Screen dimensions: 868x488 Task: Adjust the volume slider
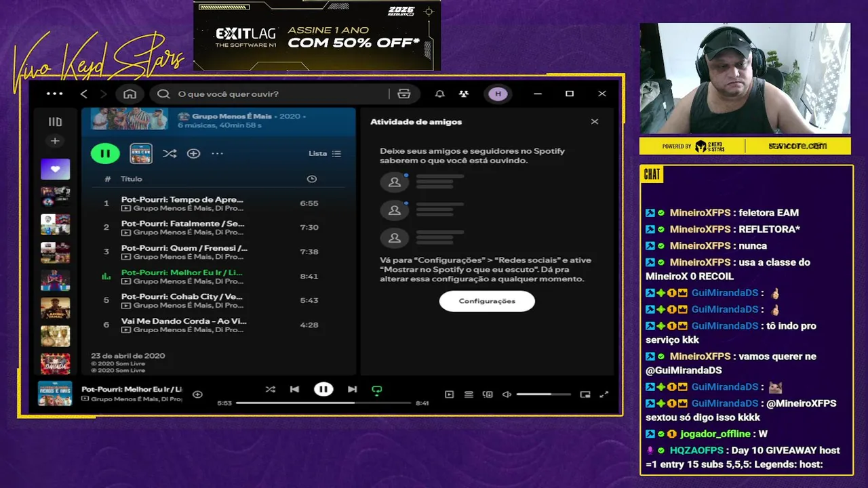pos(544,394)
